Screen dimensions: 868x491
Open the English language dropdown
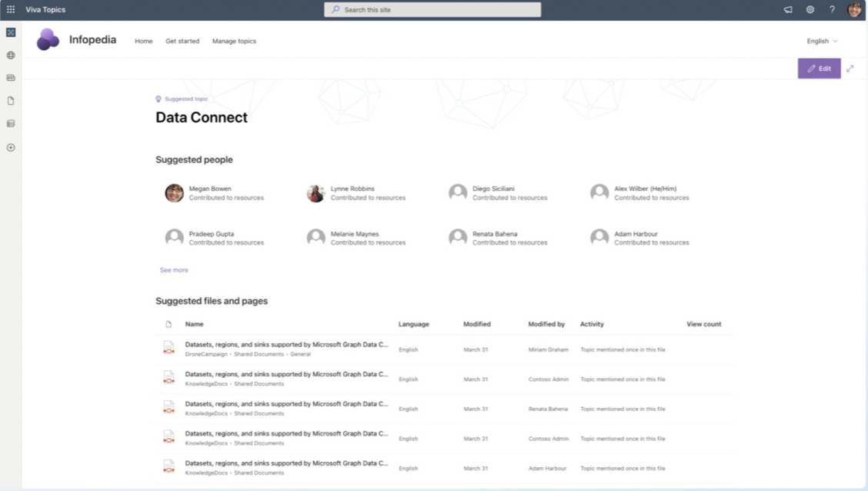pos(822,42)
